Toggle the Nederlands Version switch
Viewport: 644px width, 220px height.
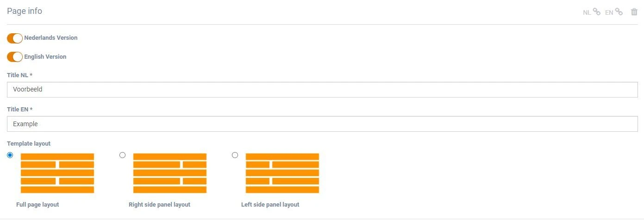tap(15, 38)
